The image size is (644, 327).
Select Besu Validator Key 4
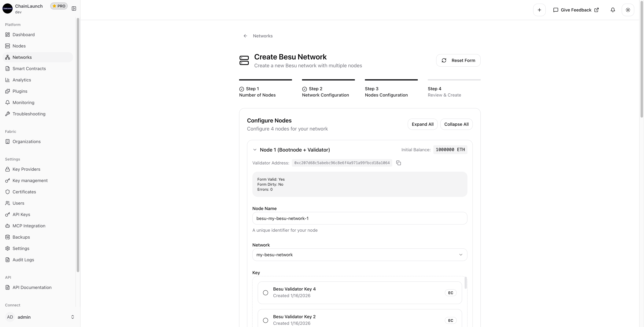[266, 293]
